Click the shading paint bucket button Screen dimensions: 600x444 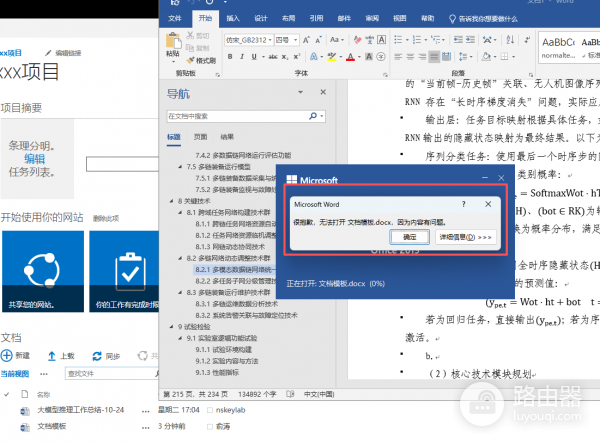tap(486, 57)
